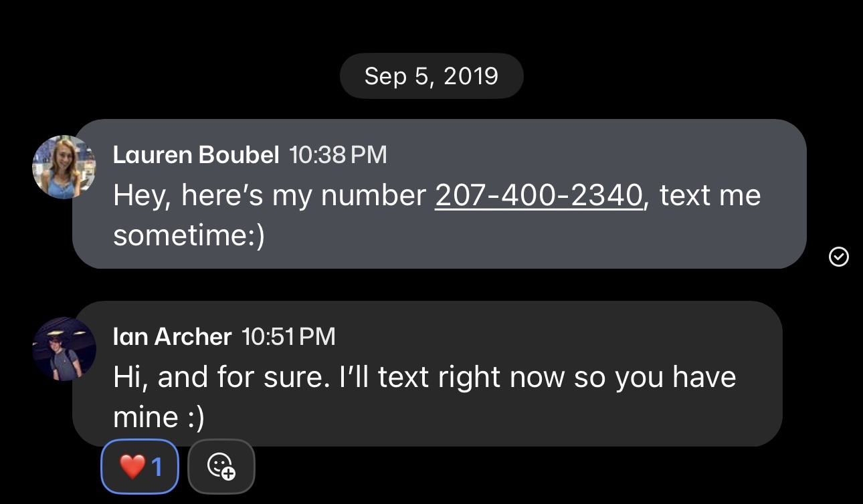Click the reaction count number 1
The height and width of the screenshot is (504, 863).
[157, 467]
